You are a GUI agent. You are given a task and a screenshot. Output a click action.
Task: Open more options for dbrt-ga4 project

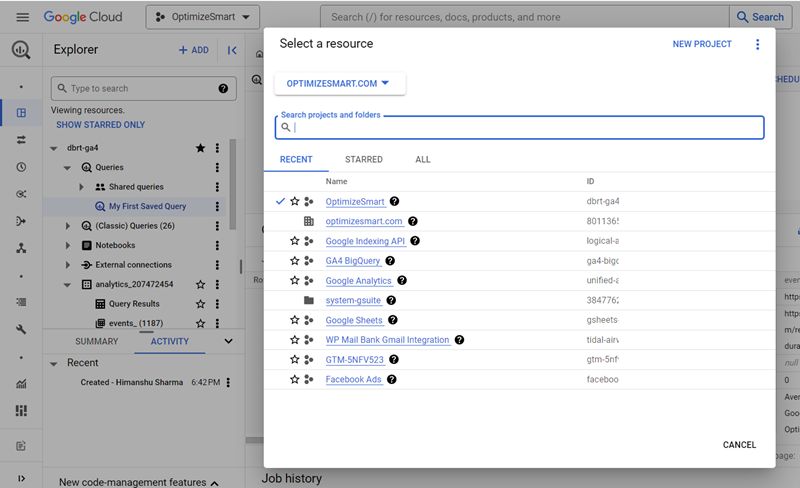coord(217,148)
